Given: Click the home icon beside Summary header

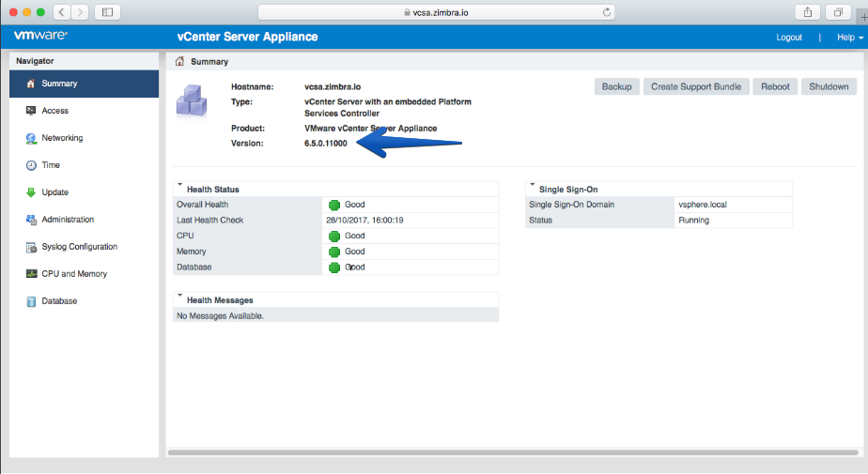Looking at the screenshot, I should coord(179,61).
